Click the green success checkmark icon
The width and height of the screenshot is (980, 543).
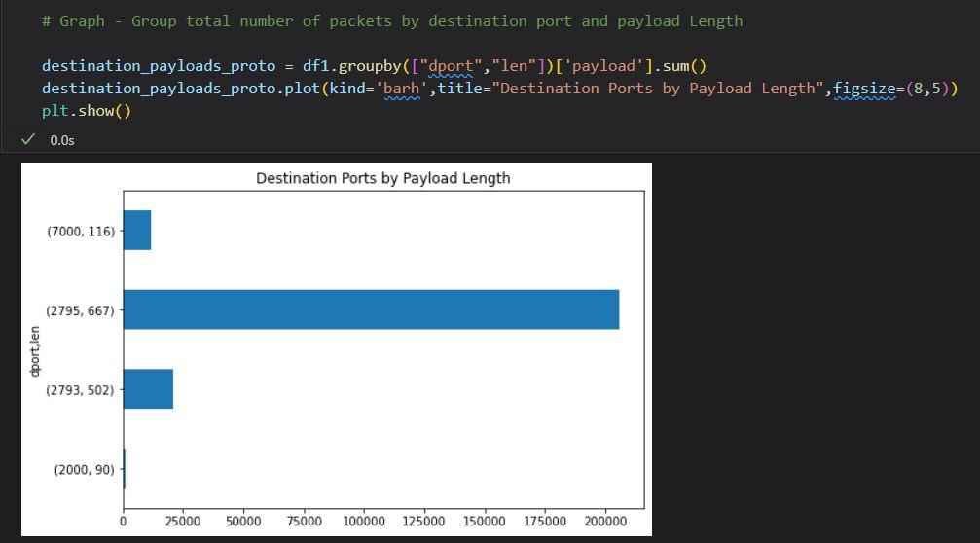click(x=27, y=139)
